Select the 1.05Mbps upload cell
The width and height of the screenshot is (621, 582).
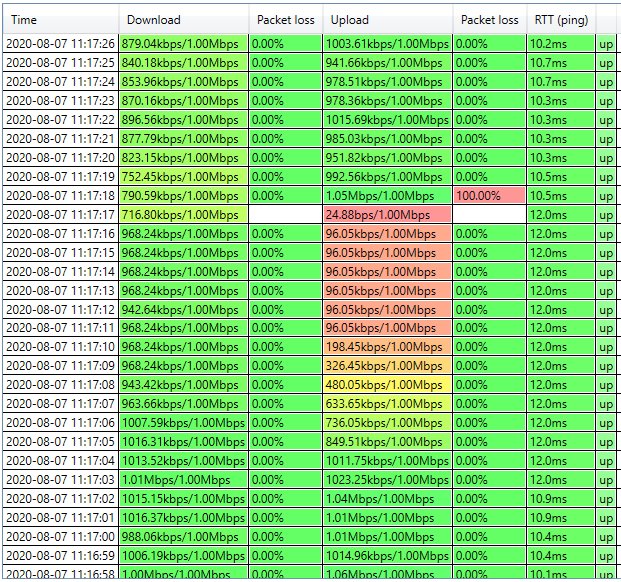click(x=387, y=196)
